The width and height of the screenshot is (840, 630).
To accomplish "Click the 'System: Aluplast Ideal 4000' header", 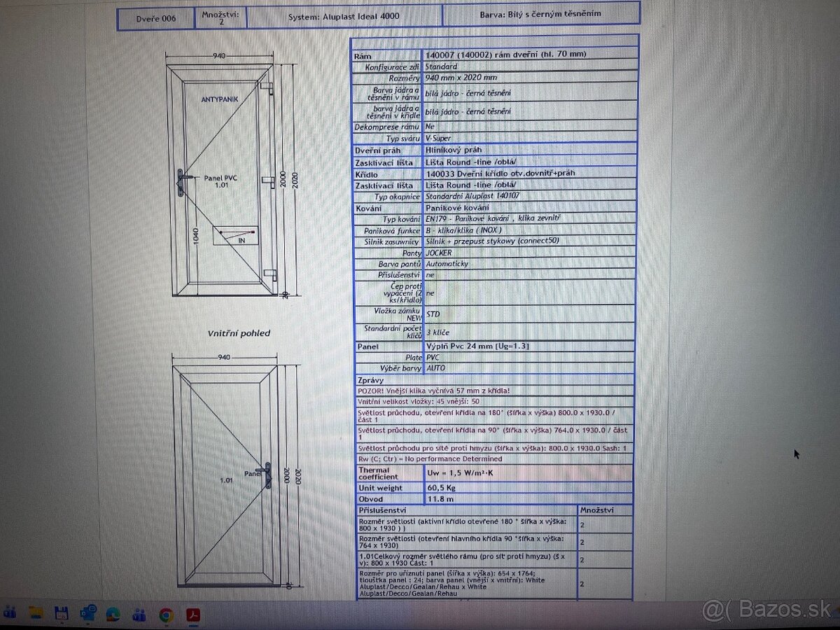I will point(344,14).
